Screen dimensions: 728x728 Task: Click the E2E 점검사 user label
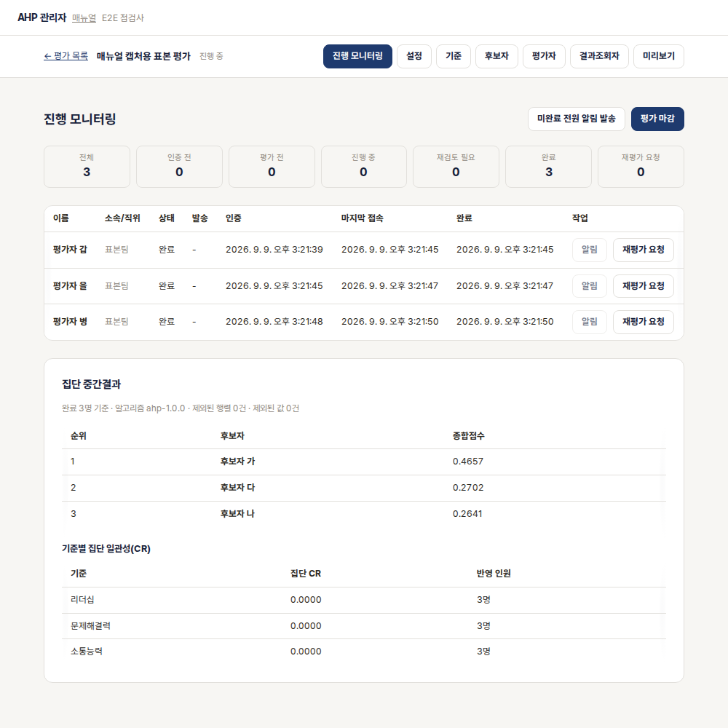point(123,17)
